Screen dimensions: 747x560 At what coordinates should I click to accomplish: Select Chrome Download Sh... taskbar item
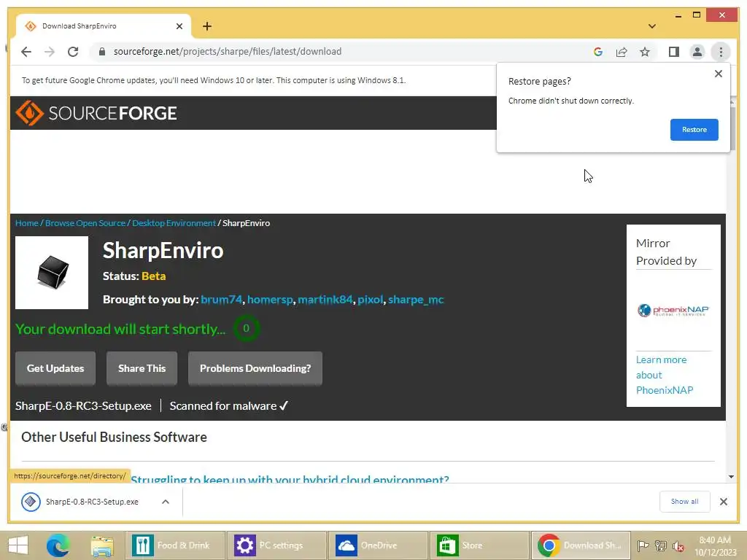click(x=581, y=545)
